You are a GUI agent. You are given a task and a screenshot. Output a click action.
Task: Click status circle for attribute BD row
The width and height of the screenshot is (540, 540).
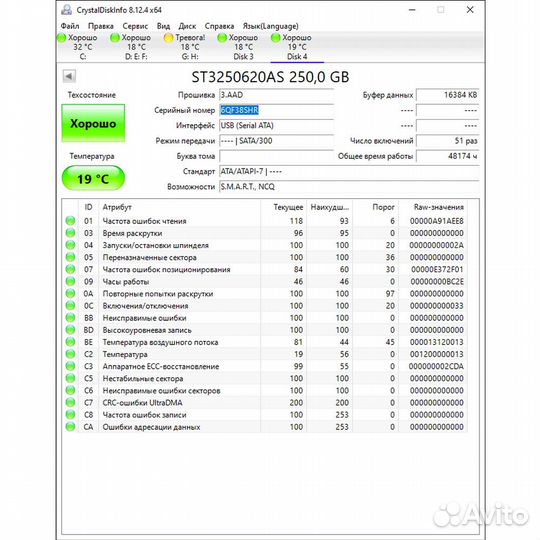pyautogui.click(x=70, y=330)
